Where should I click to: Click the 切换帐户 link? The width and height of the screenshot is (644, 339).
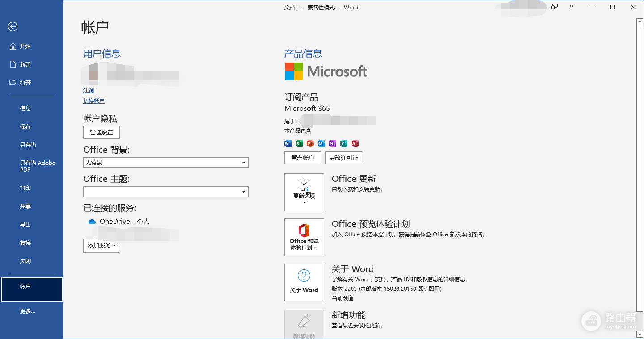coord(94,101)
